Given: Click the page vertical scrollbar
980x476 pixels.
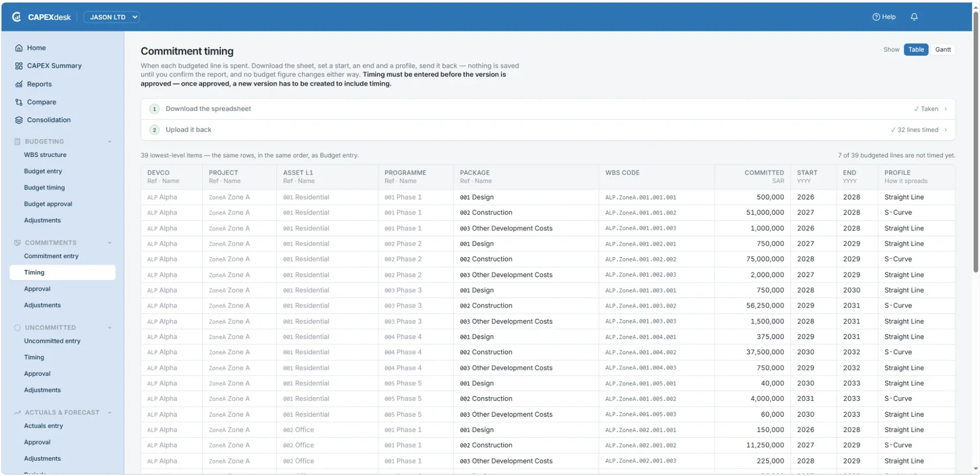Looking at the screenshot, I should pyautogui.click(x=976, y=142).
